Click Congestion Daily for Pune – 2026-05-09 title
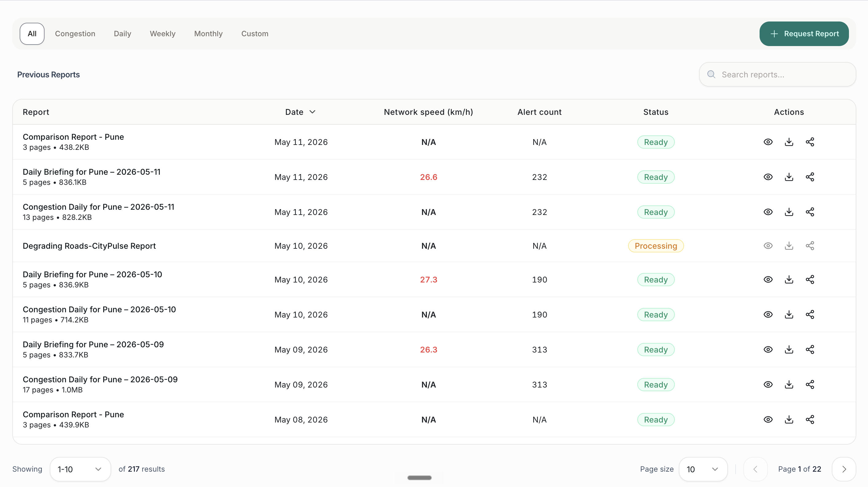The height and width of the screenshot is (487, 868). click(x=100, y=379)
